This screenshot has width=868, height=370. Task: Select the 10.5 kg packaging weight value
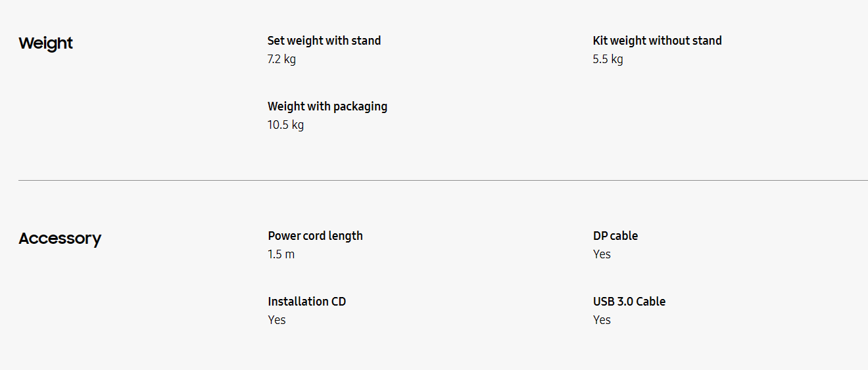pos(285,125)
